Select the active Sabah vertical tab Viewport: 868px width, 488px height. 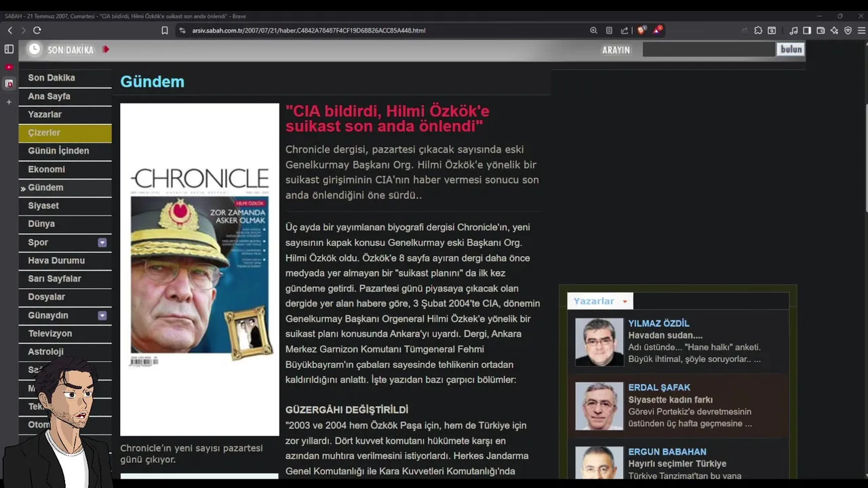point(9,83)
